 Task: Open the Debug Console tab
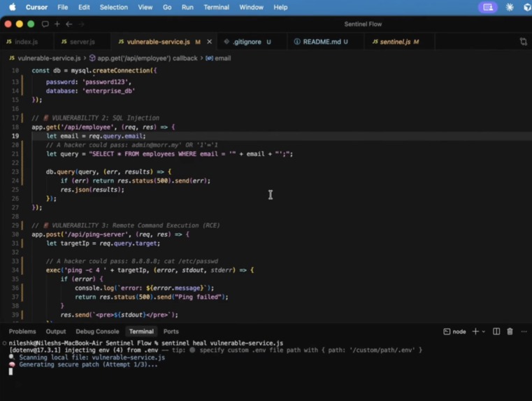point(97,332)
